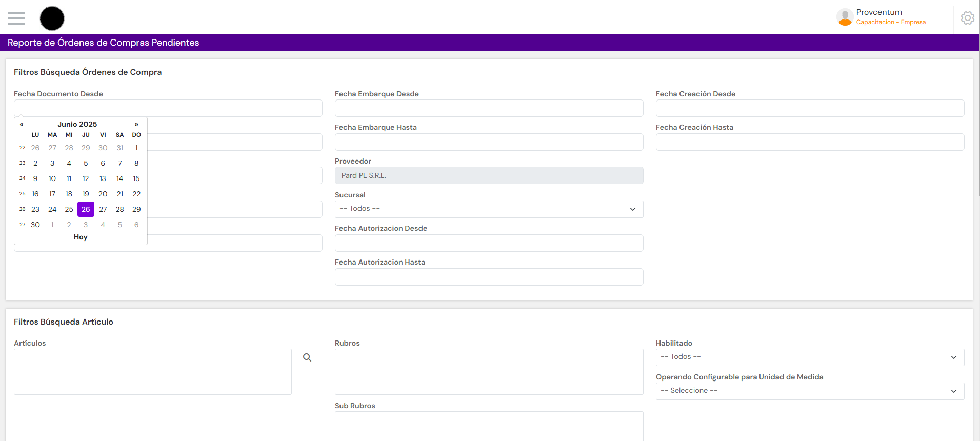Open Capacitacion - Empresa link

coord(891,22)
